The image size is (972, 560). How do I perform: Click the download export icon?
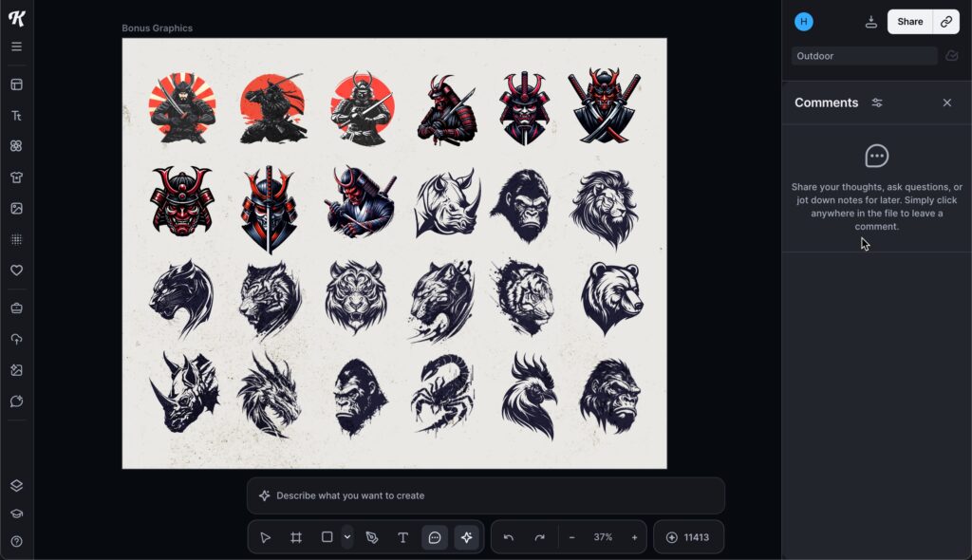871,22
